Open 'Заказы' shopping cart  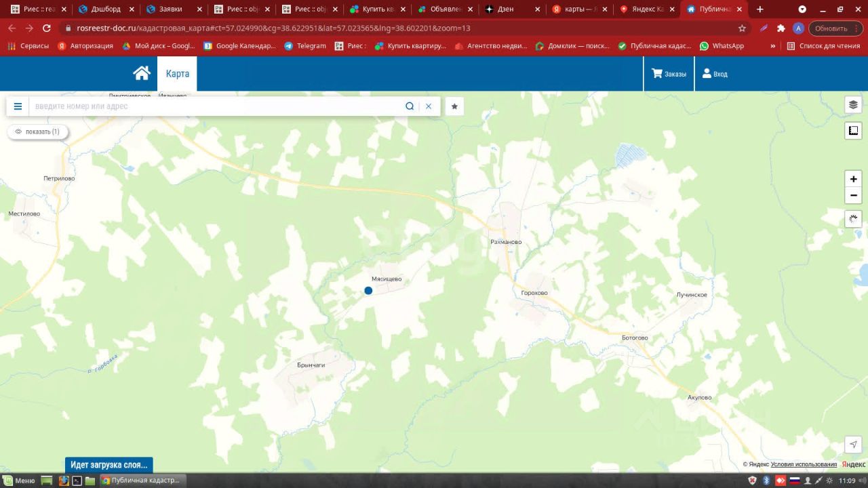[x=669, y=74]
